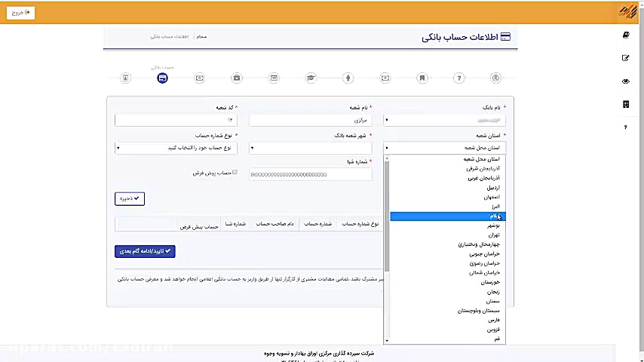Click the کد شعبه branch code field
Image resolution: width=644 pixels, height=362 pixels.
(176, 120)
